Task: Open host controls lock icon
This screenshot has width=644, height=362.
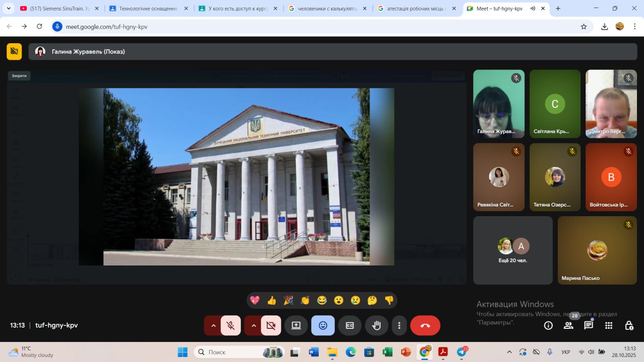Action: pos(628,325)
